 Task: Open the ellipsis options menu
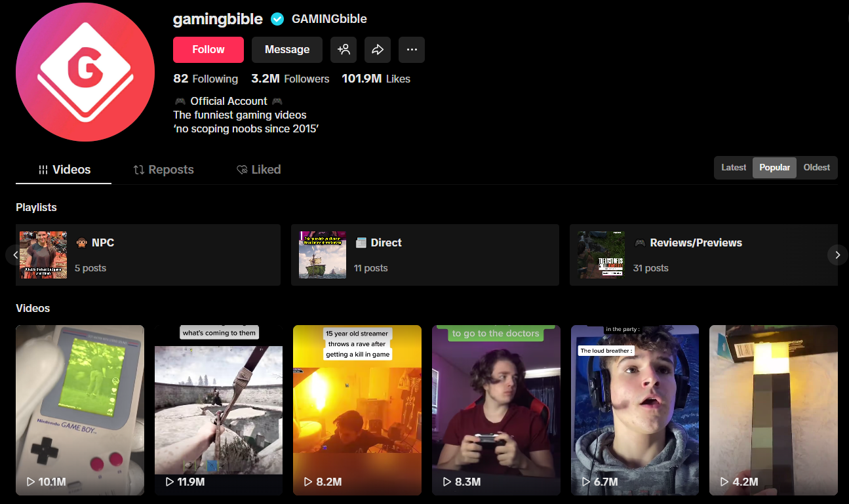[412, 49]
